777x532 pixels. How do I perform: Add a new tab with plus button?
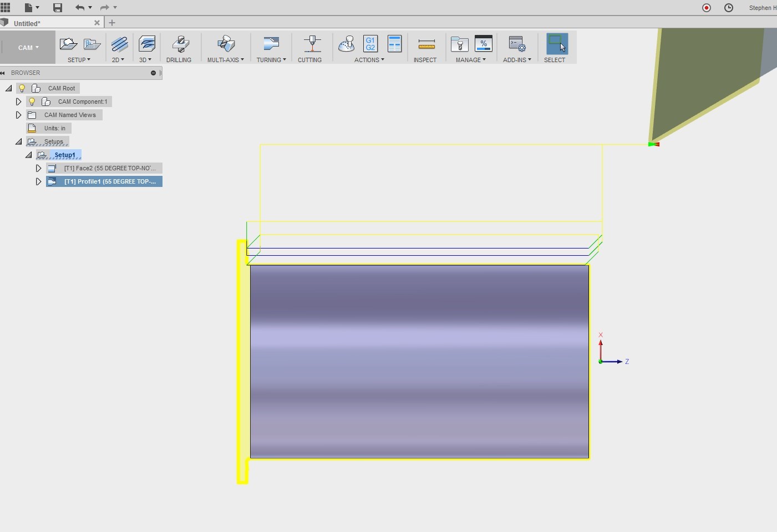[112, 23]
